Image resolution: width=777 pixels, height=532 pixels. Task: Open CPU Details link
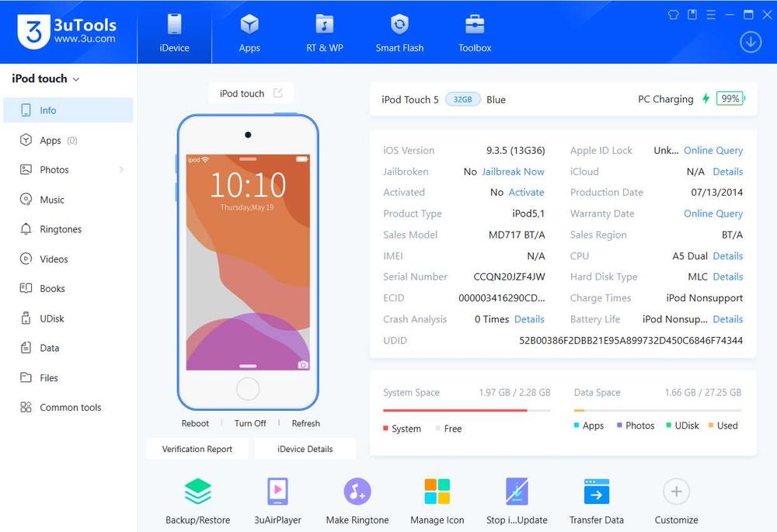(727, 256)
